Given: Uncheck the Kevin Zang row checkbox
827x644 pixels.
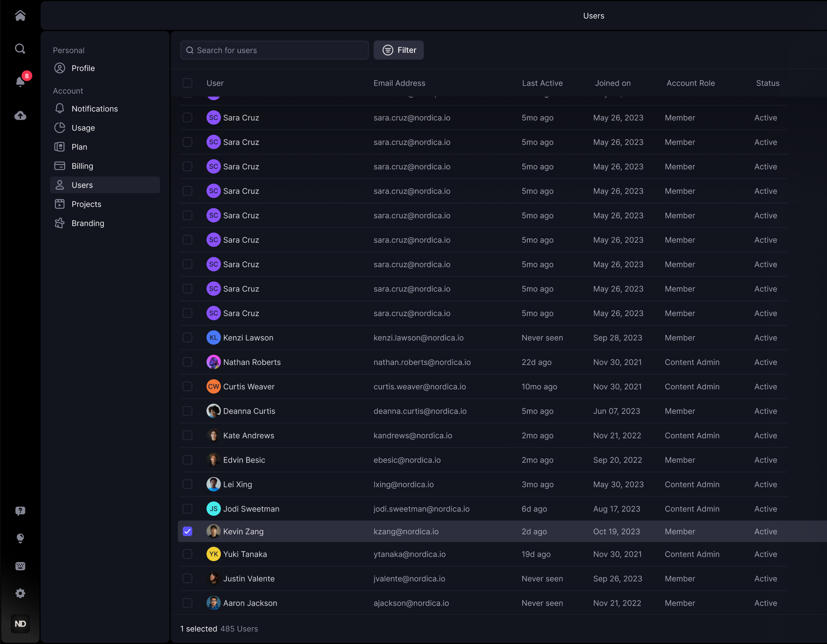Looking at the screenshot, I should [187, 531].
